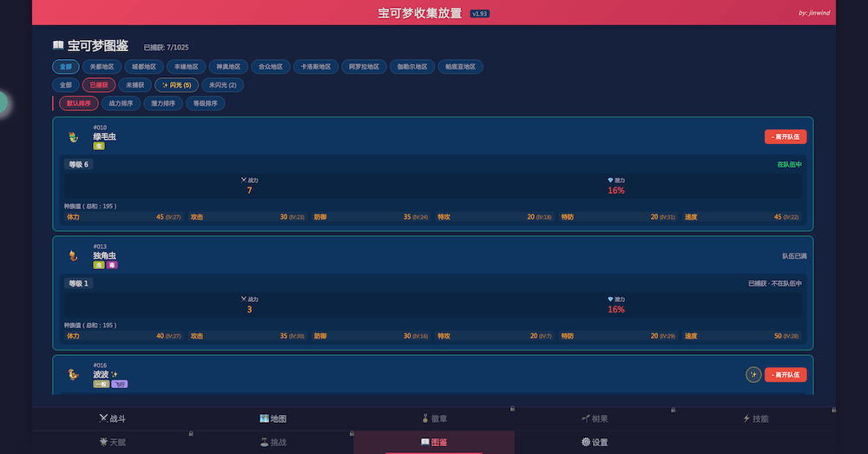
Task: Click the 绿毛虫 (Caterpie) sprite icon
Action: click(x=73, y=136)
